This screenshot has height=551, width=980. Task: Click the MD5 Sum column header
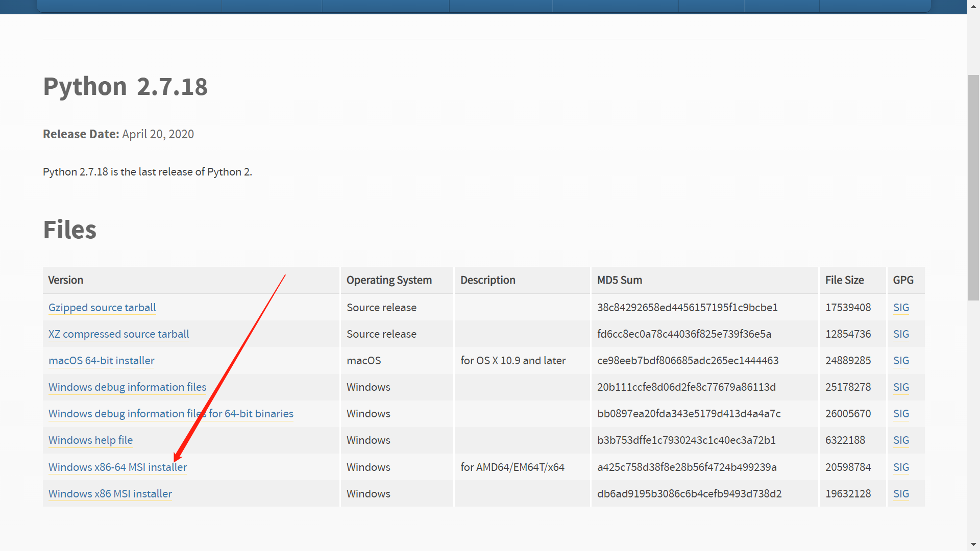(619, 280)
